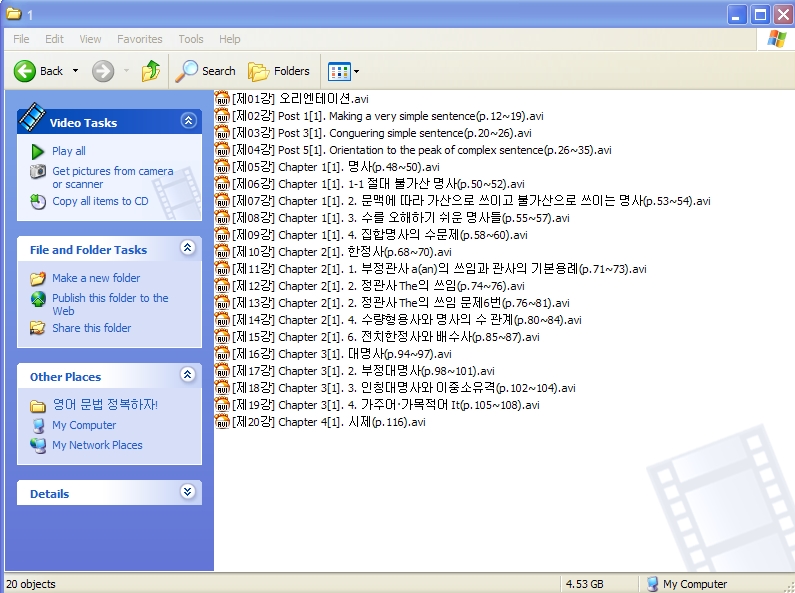Viewport: 795px width, 593px height.
Task: Click the share folder hand icon
Action: [x=38, y=328]
